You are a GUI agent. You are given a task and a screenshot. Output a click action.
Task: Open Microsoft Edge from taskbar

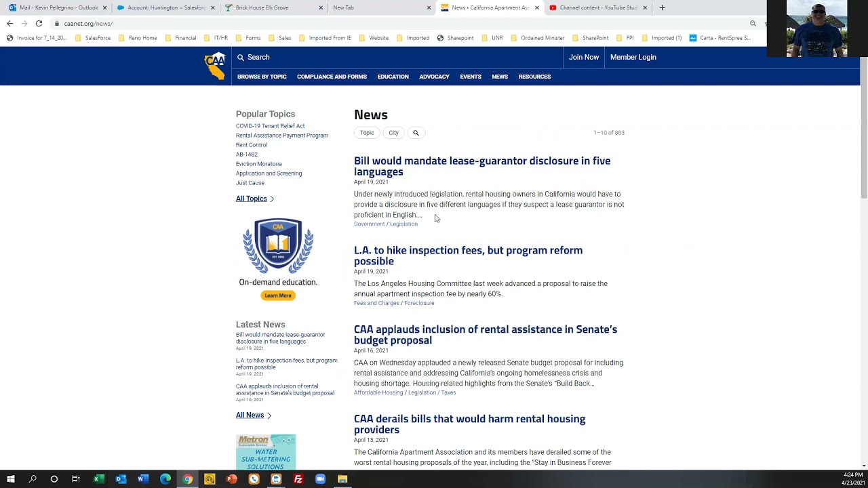pyautogui.click(x=165, y=479)
